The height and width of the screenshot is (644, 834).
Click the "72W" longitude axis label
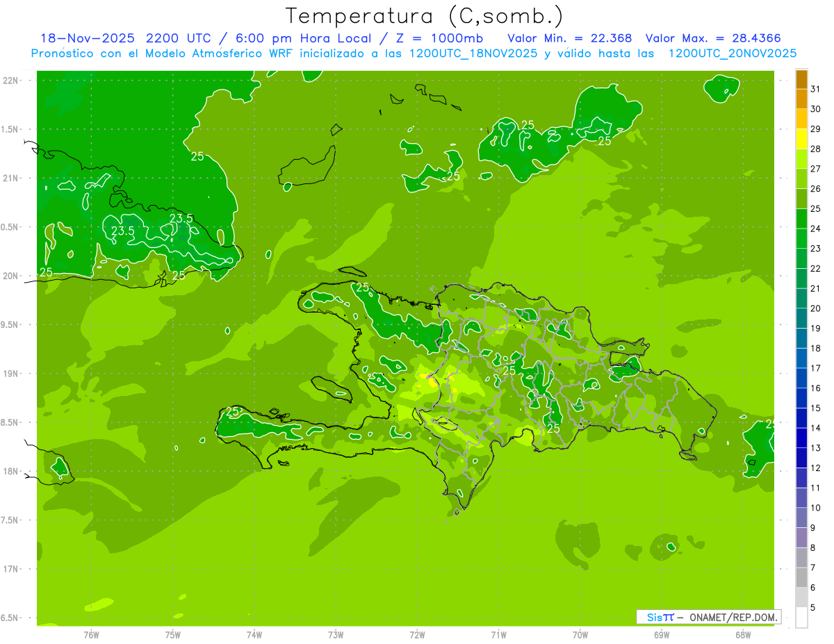click(417, 635)
